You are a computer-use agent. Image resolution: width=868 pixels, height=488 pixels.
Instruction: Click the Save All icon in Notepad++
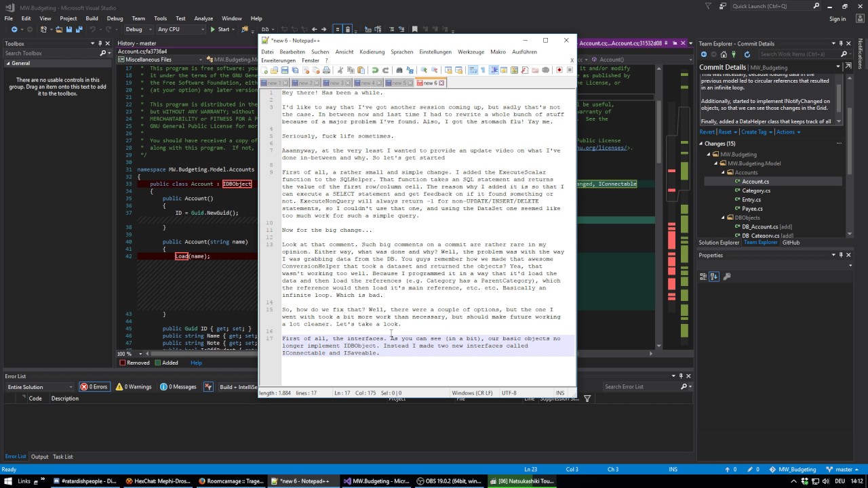295,70
